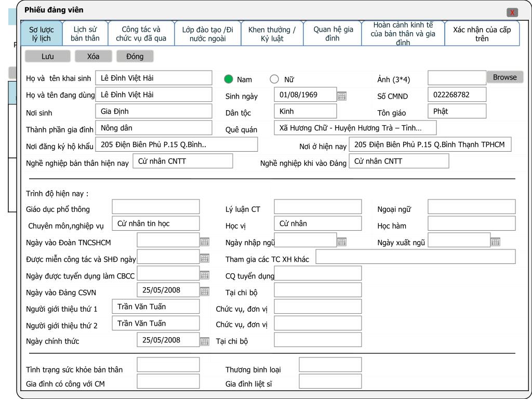Open Xác nhận của cấp trên tab
Viewport: 532px width, 399px height.
[x=482, y=34]
